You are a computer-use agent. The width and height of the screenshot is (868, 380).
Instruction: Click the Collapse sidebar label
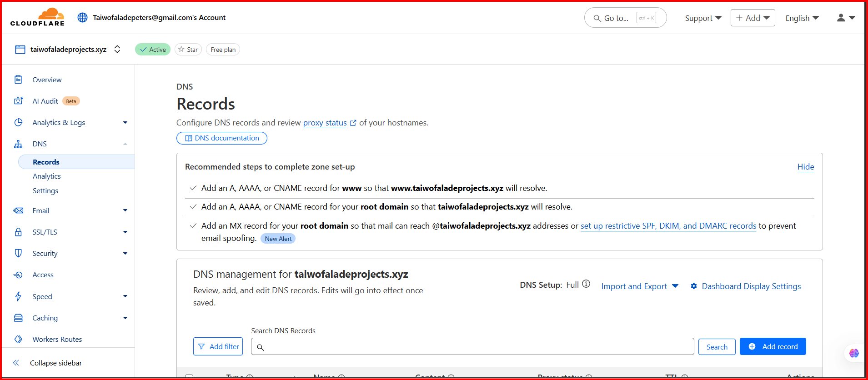56,363
